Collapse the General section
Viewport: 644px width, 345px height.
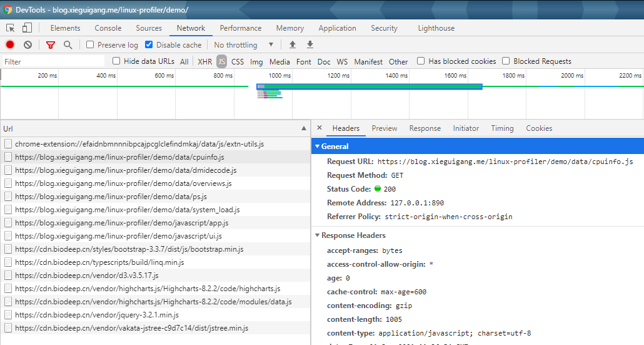317,147
